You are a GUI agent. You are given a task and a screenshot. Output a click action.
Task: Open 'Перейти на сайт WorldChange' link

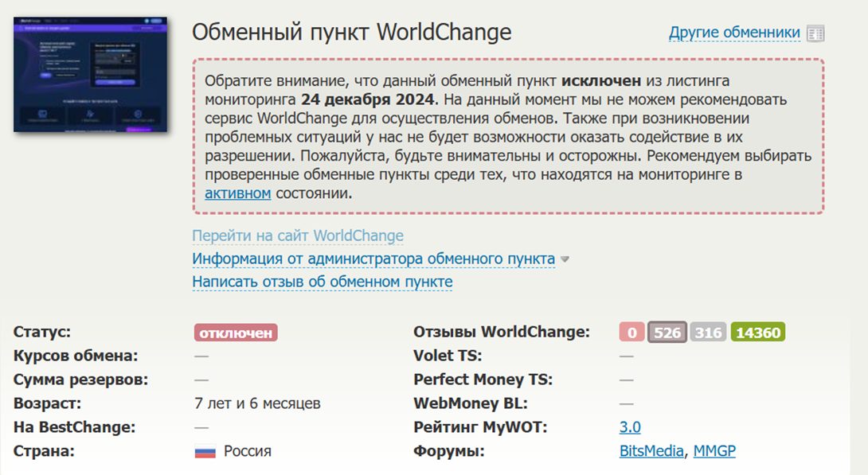coord(298,236)
